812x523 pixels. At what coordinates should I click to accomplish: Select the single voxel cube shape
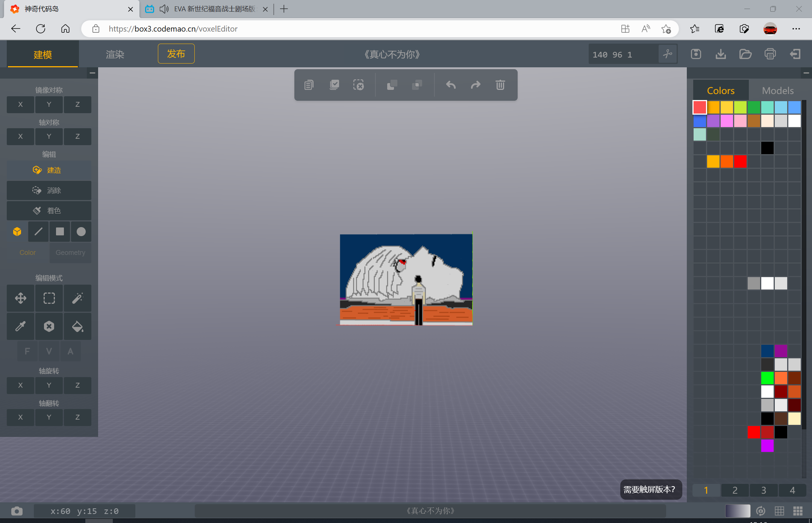pyautogui.click(x=17, y=232)
